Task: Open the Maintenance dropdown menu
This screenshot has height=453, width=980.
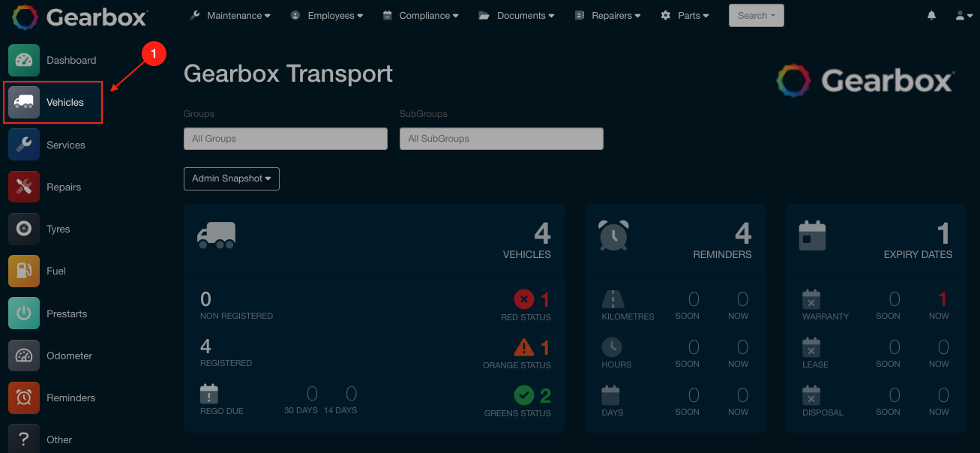Action: (x=230, y=15)
